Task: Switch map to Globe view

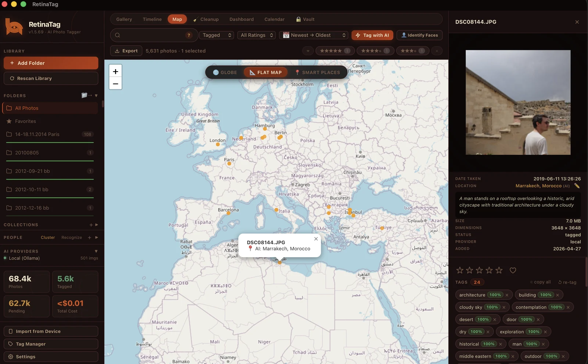Action: (225, 72)
